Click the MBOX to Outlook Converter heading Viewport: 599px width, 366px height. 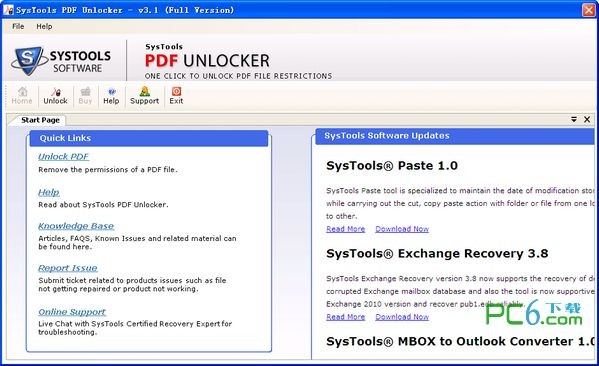click(460, 341)
